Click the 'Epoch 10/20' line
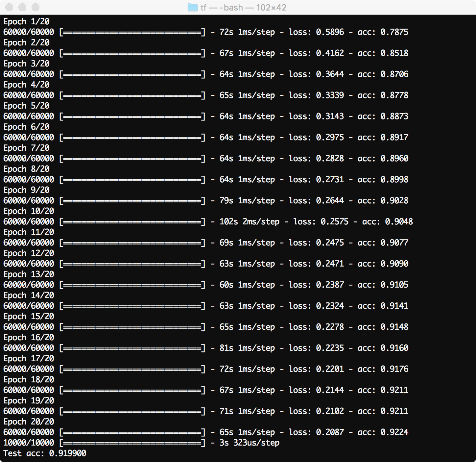The width and height of the screenshot is (476, 462). [x=29, y=211]
